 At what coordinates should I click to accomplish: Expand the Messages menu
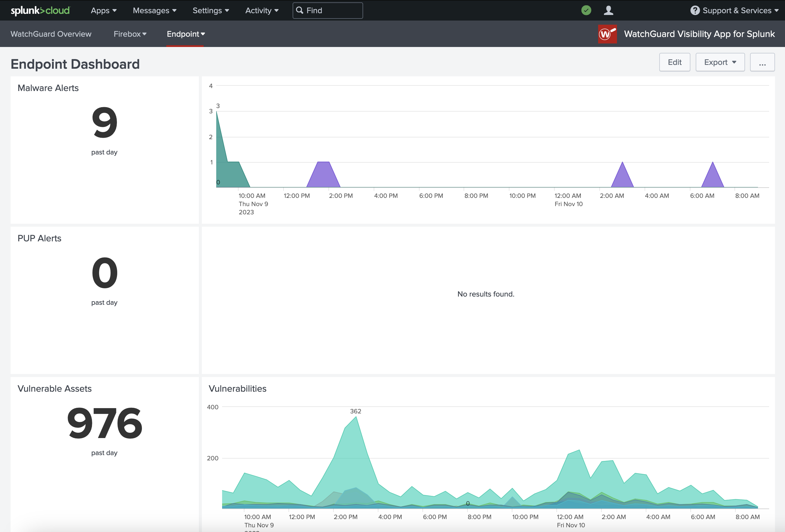click(154, 10)
